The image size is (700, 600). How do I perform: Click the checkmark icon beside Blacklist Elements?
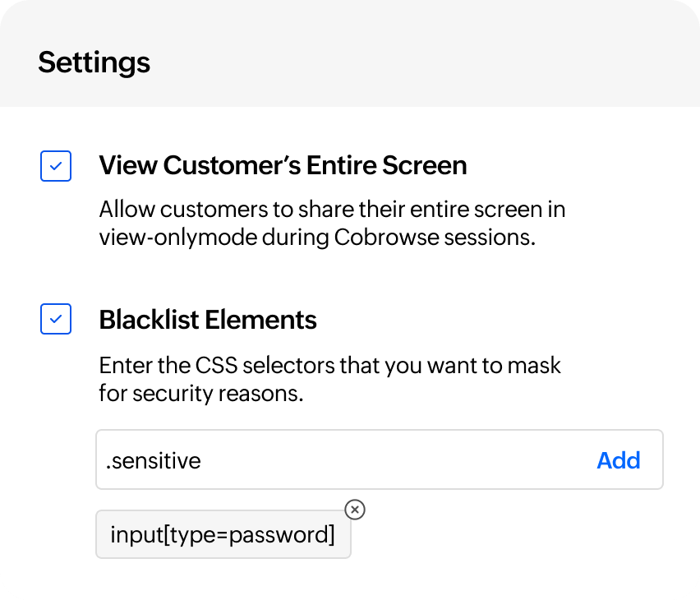click(55, 319)
